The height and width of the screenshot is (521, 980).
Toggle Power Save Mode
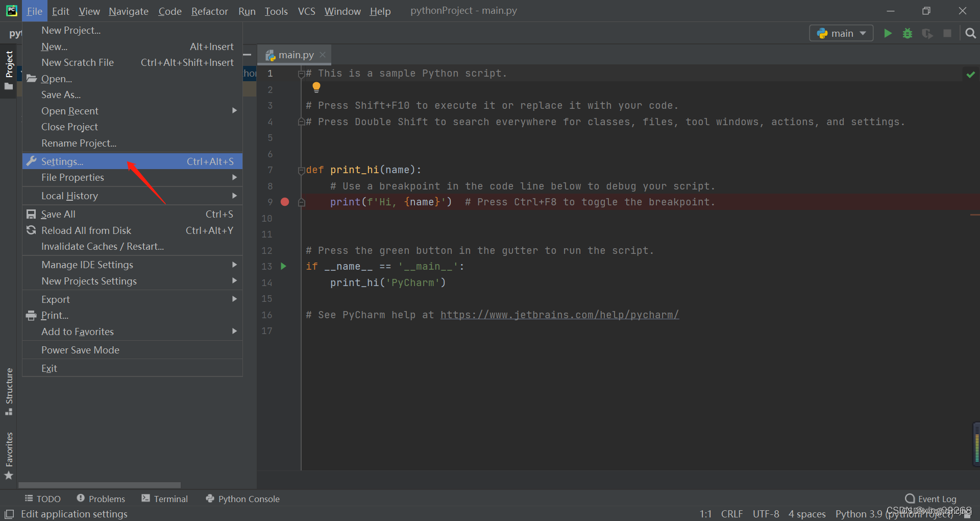(x=132, y=350)
